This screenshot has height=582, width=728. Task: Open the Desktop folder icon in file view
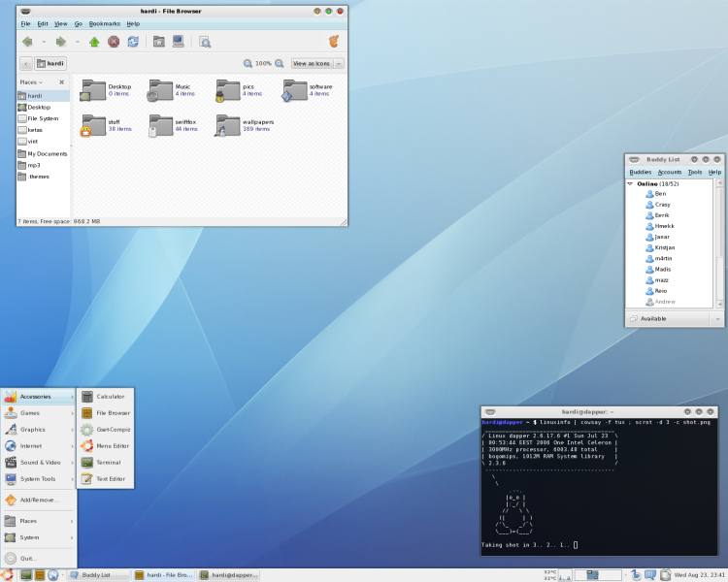coord(93,90)
